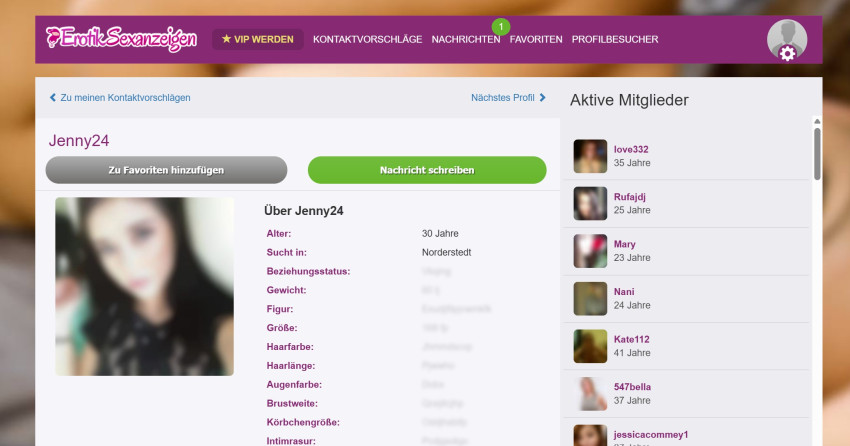Click Jenny24's large profile photo

click(x=144, y=286)
